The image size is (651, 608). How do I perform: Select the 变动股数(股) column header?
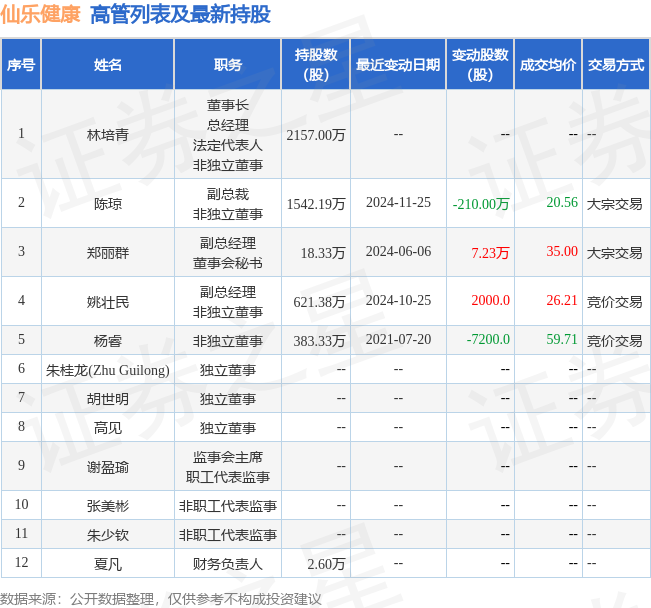[x=480, y=65]
